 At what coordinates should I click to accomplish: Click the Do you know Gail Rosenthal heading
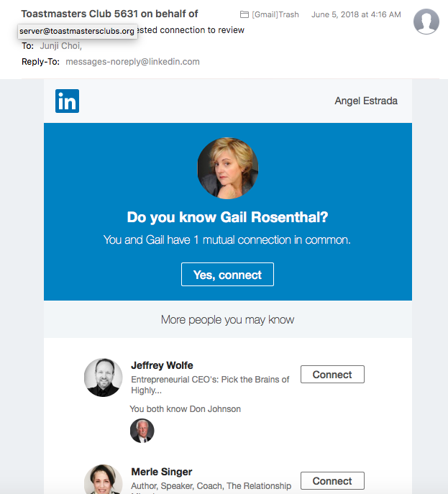(x=227, y=217)
